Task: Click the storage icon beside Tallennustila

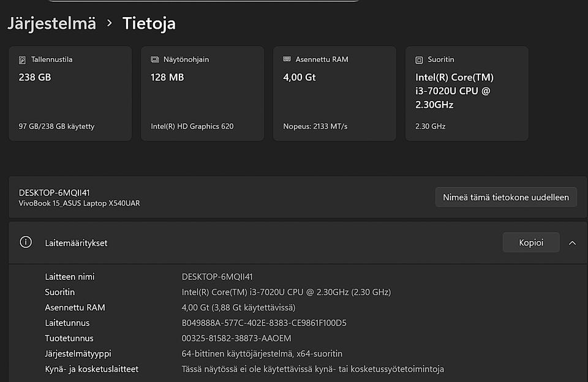Action: [23, 60]
